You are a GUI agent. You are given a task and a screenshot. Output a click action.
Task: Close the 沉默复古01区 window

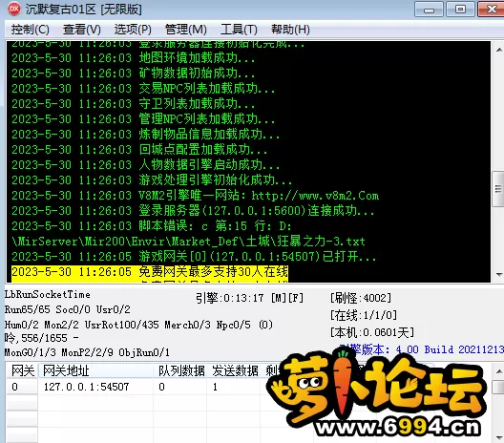(x=492, y=10)
